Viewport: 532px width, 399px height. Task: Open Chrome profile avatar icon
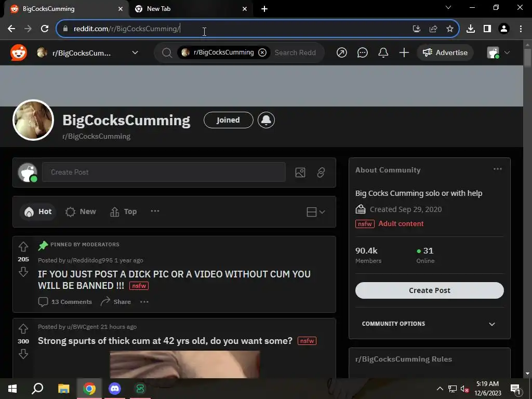tap(504, 29)
